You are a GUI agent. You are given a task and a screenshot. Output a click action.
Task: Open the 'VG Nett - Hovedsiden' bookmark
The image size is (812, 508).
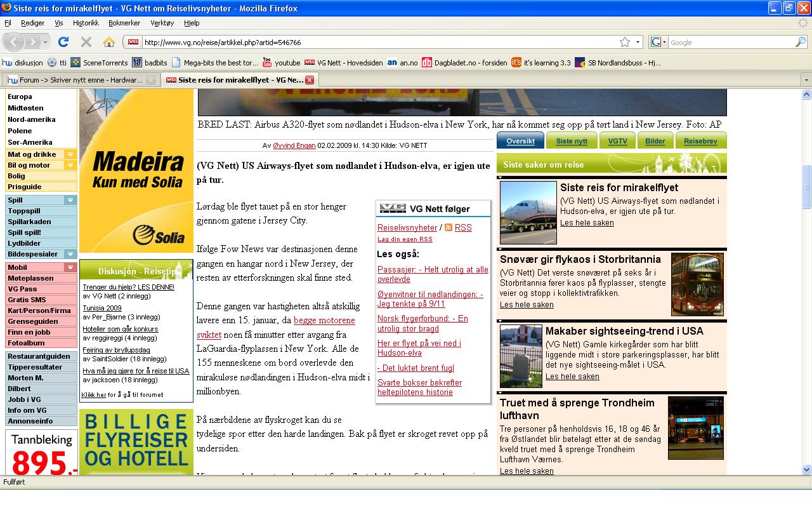[x=343, y=63]
